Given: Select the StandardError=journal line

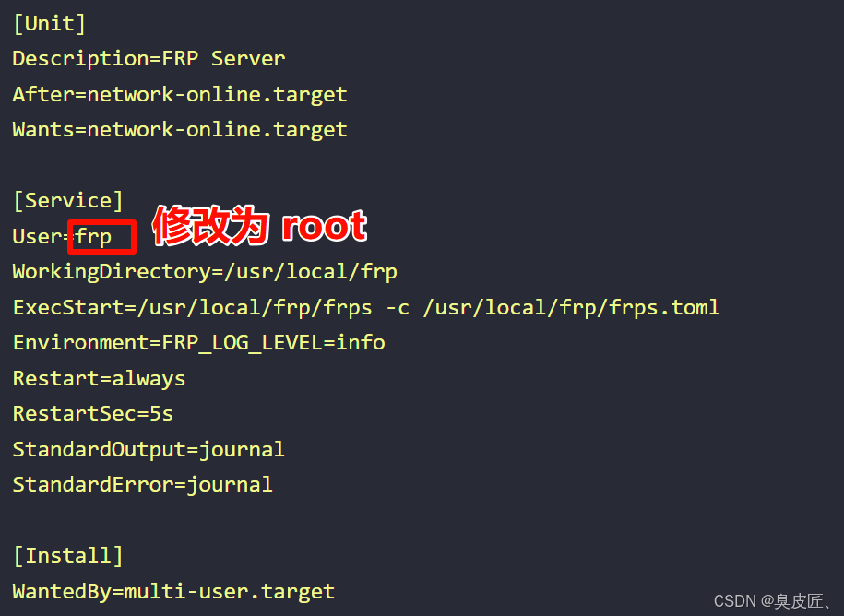Looking at the screenshot, I should 143,485.
